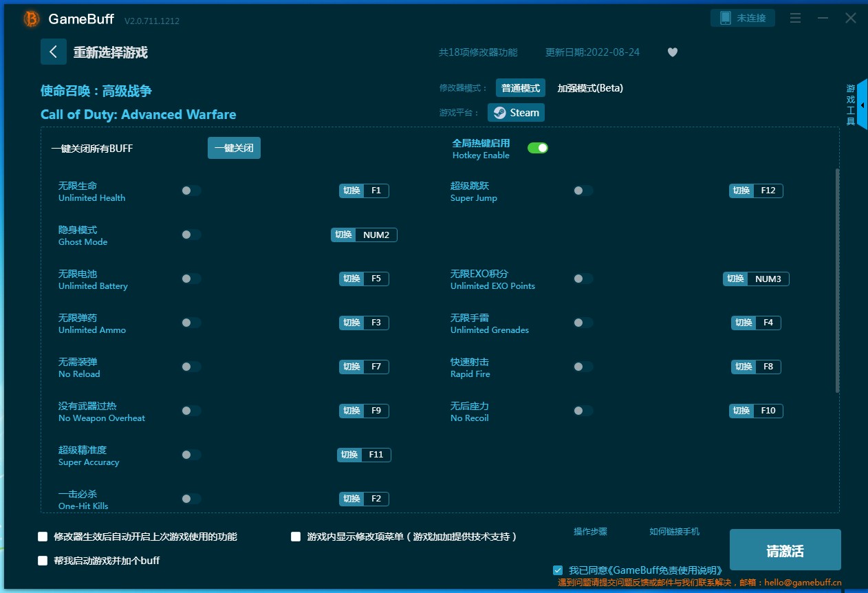868x593 pixels.
Task: Click the 请激活 activate button
Action: click(785, 550)
